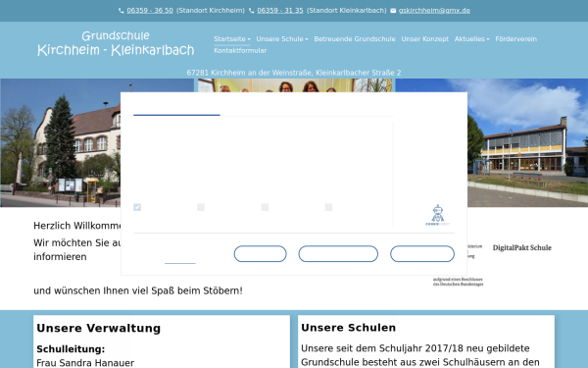Click the old school building photo
The width and height of the screenshot is (588, 368).
(60, 142)
